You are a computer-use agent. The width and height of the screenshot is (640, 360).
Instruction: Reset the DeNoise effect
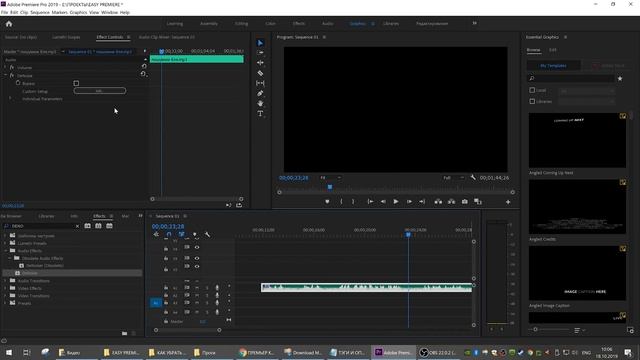click(143, 74)
